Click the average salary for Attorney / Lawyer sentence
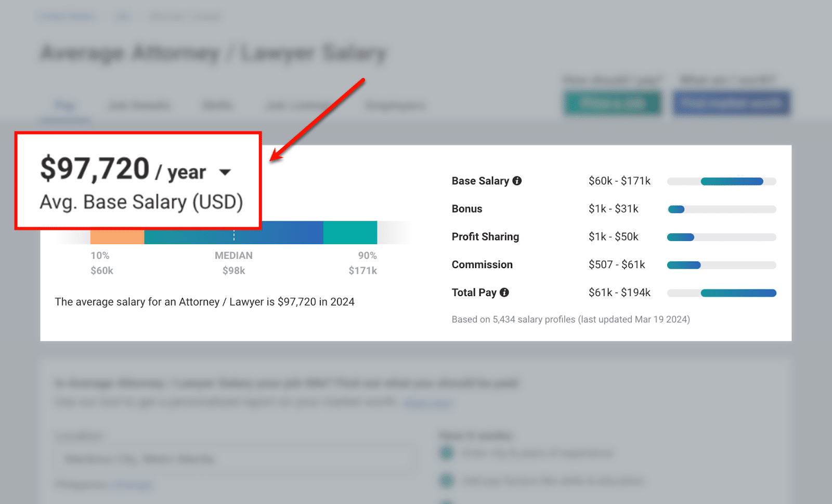The height and width of the screenshot is (504, 832). 204,302
